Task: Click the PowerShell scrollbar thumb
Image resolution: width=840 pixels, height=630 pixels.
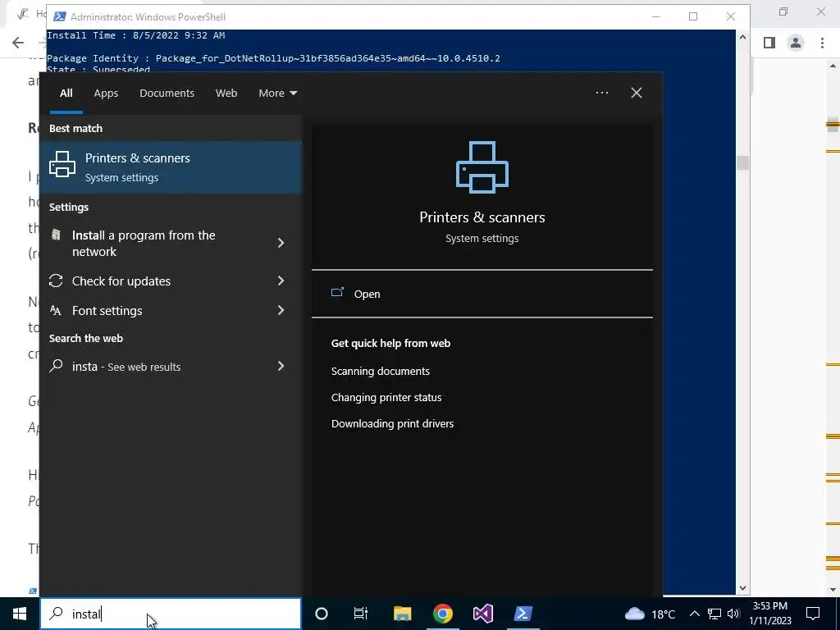Action: [x=742, y=163]
